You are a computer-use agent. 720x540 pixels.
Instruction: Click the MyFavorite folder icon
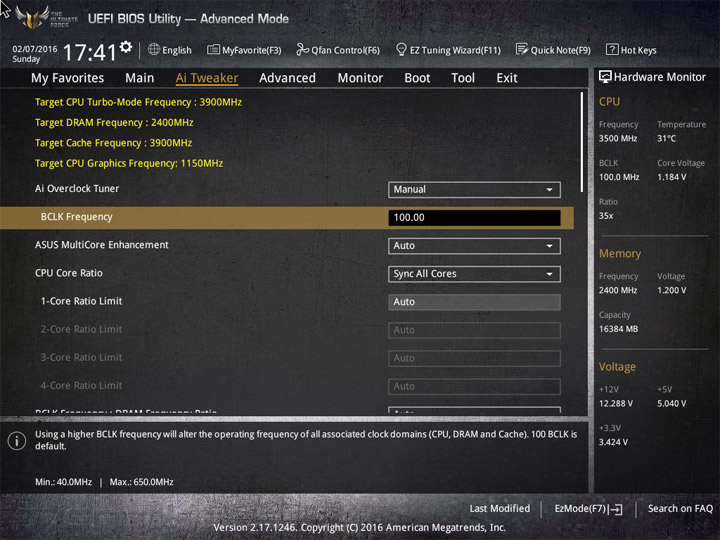213,49
